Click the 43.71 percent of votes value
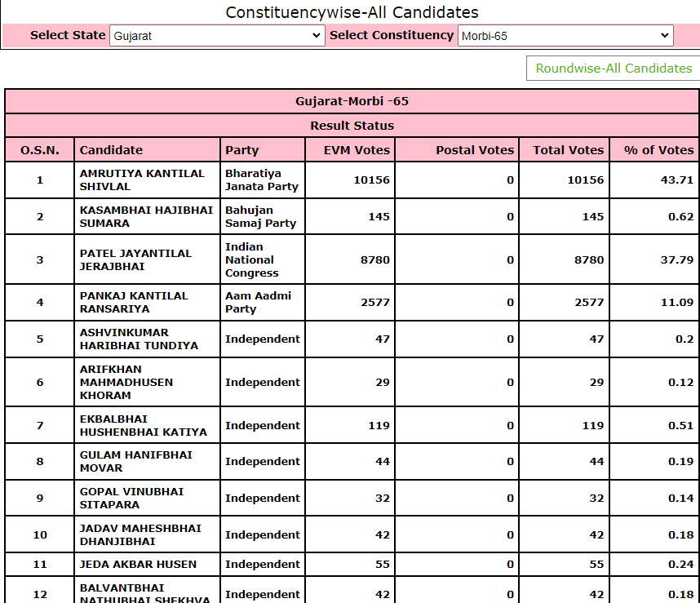The width and height of the screenshot is (700, 603). pos(677,180)
